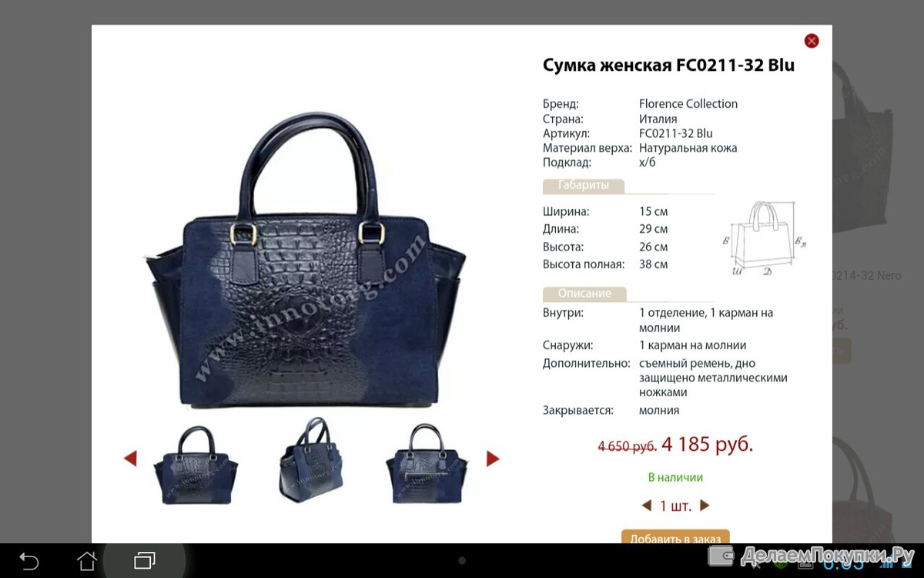Tap the Android home button
Viewport: 924px width, 578px height.
[87, 560]
